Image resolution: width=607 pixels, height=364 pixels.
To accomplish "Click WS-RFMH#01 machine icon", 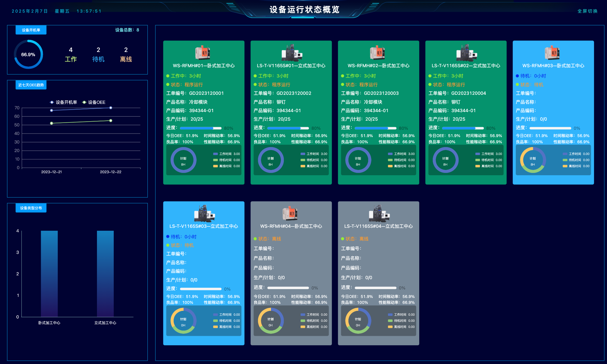I will point(203,53).
